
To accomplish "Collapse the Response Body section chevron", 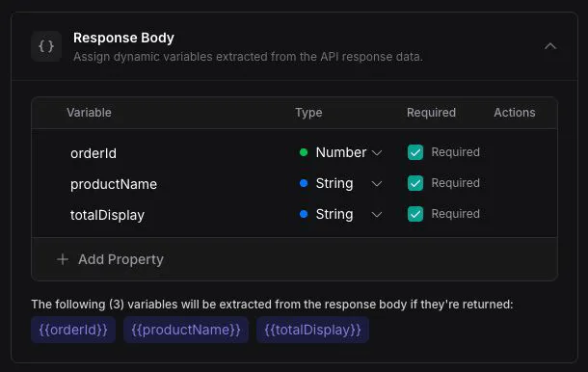I will [x=550, y=46].
